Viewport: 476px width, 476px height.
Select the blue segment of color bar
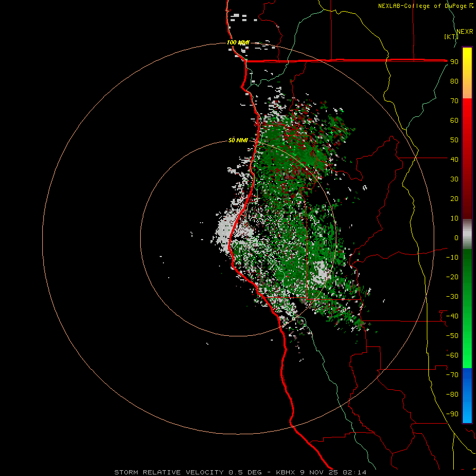[x=467, y=396]
